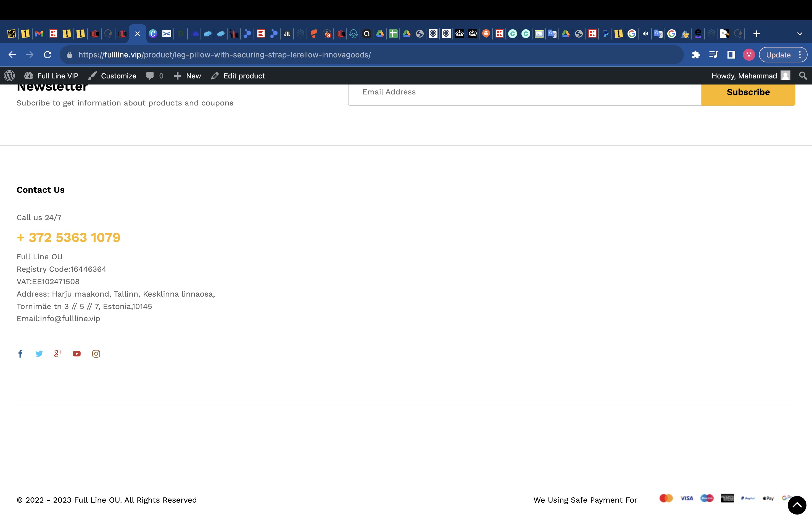Open the WordPress logo menu
This screenshot has height=528, width=812.
pyautogui.click(x=9, y=76)
